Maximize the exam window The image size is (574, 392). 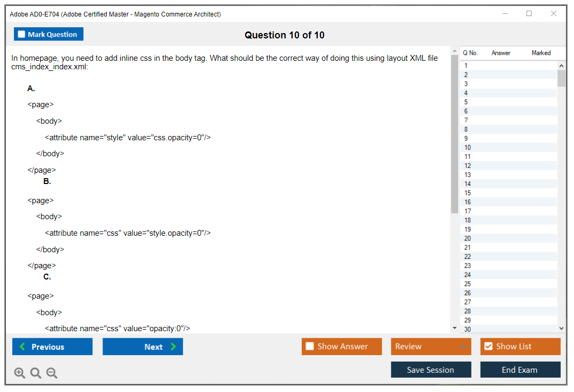tap(529, 14)
